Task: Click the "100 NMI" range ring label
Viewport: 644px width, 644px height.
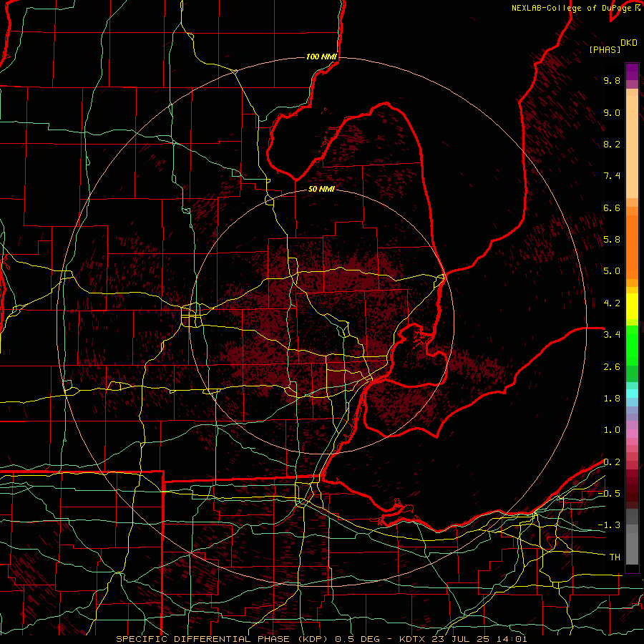Action: click(x=321, y=57)
